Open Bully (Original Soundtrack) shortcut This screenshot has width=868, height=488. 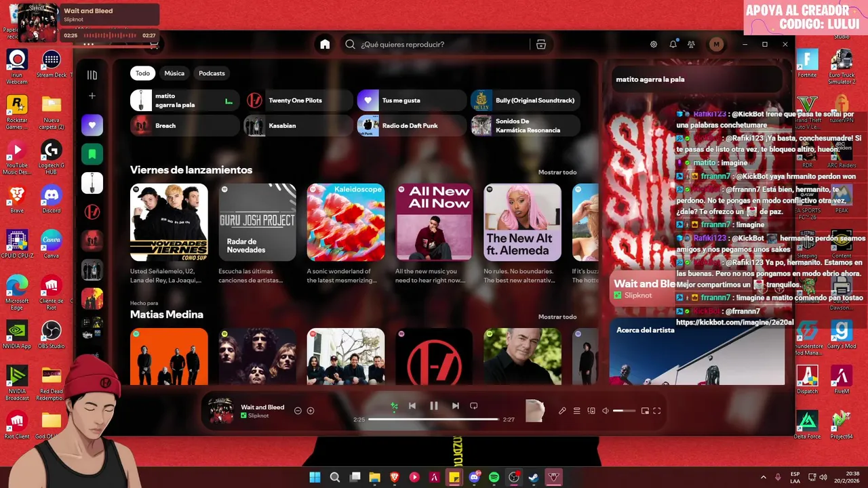coord(526,100)
